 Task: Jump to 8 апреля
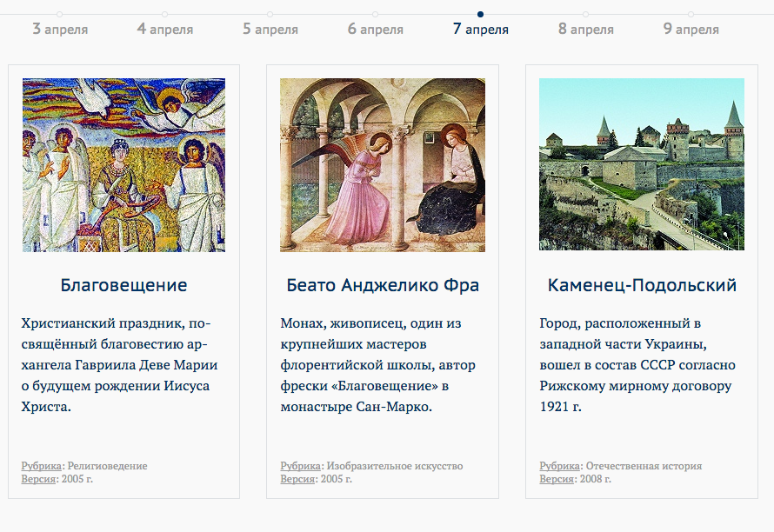(585, 30)
